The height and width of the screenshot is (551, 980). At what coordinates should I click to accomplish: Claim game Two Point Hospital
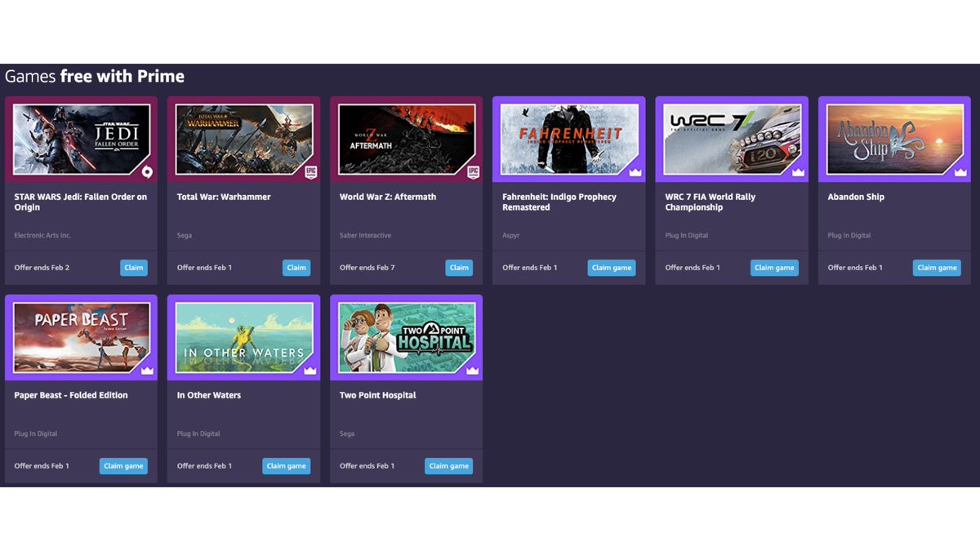point(448,466)
